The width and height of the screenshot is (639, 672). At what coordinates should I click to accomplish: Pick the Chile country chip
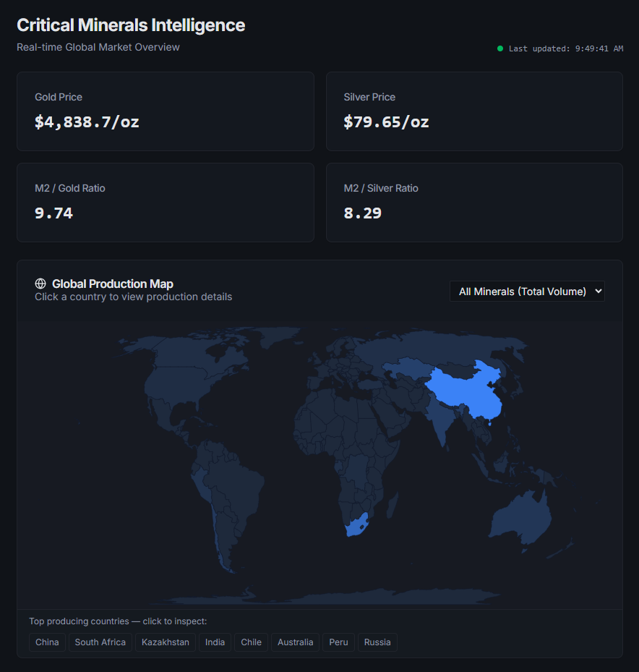tap(252, 642)
